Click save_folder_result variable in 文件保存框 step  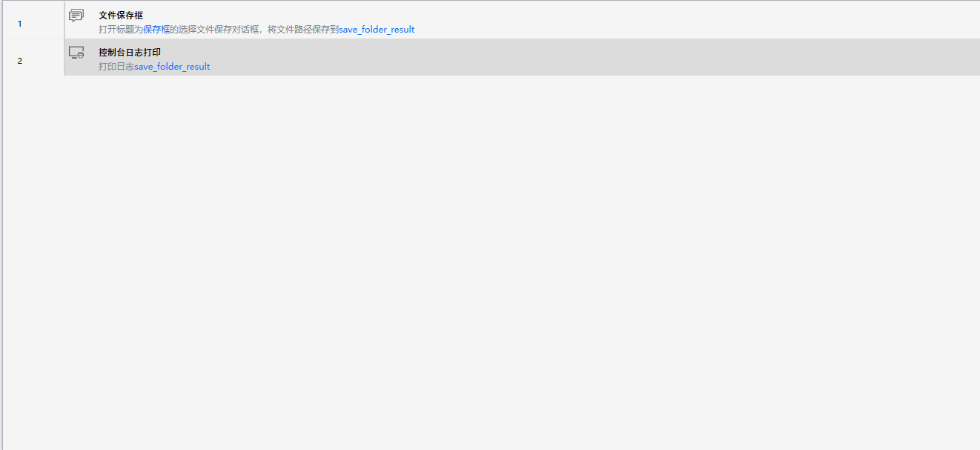377,30
